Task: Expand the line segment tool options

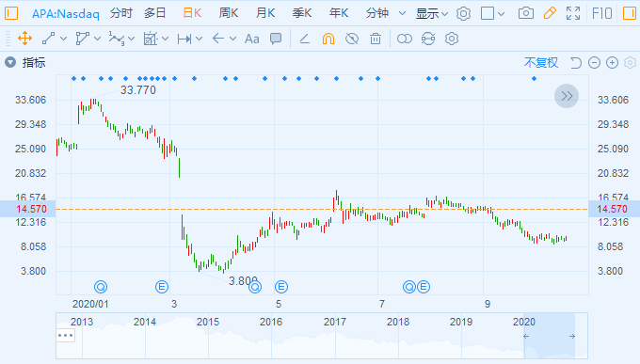Action: tap(63, 39)
